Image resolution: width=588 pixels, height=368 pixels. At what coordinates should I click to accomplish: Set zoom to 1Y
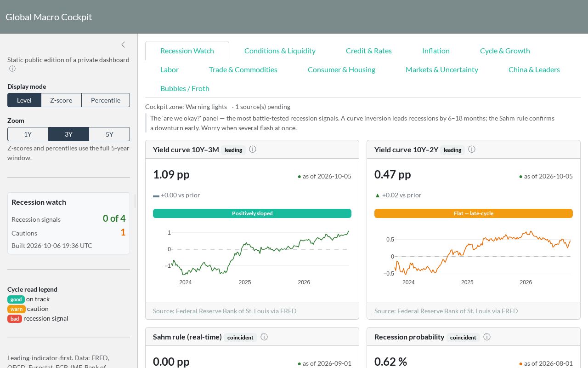click(x=28, y=134)
